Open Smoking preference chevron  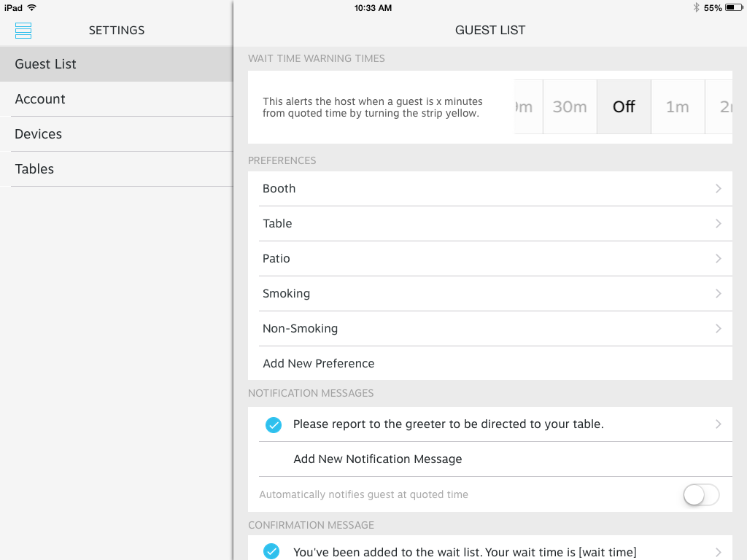(x=718, y=293)
